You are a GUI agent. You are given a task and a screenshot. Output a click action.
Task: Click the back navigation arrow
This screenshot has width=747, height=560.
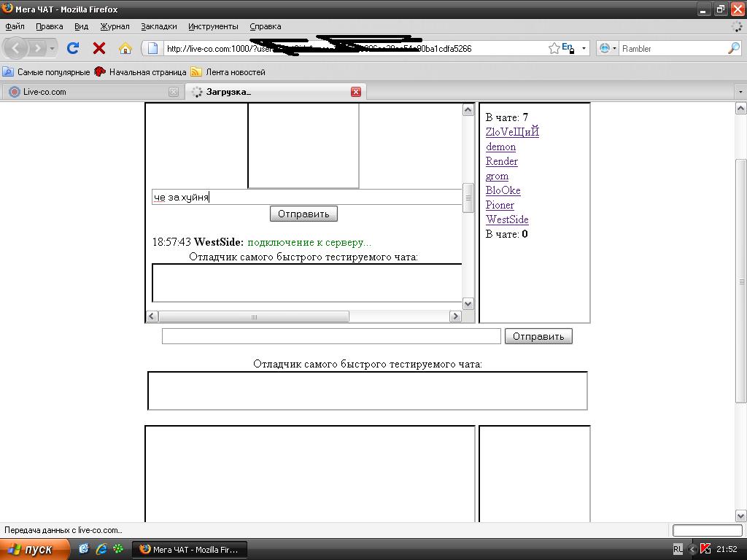(x=16, y=48)
